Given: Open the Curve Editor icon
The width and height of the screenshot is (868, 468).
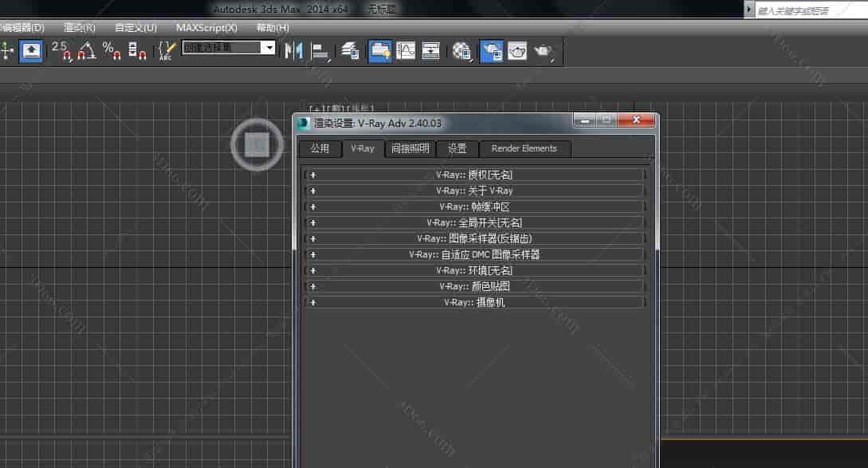Looking at the screenshot, I should [407, 51].
